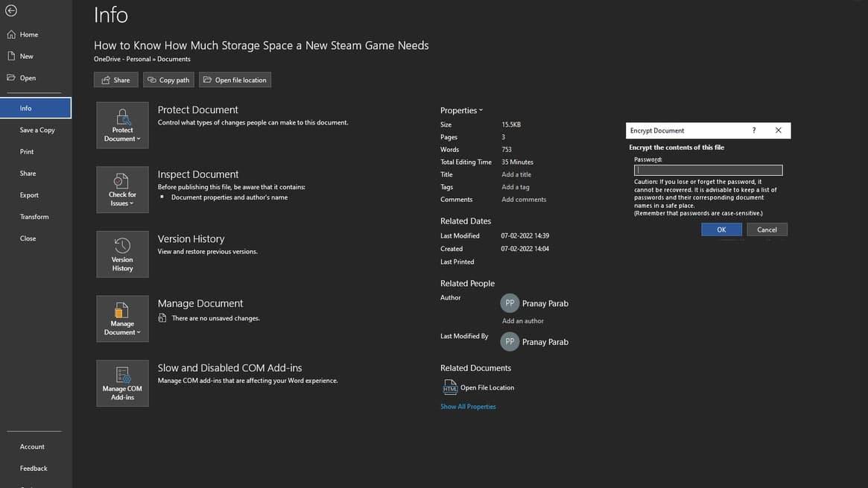Click the unsaved changes document icon
Screen dimensions: 868x488
(x=162, y=317)
